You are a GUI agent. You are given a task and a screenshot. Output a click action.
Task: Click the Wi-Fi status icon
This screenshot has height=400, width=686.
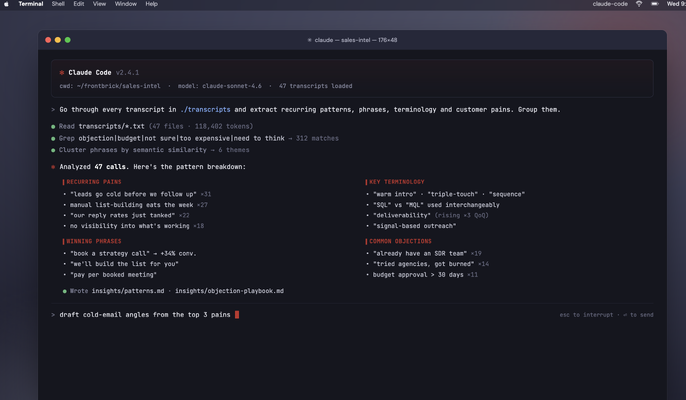coord(639,4)
